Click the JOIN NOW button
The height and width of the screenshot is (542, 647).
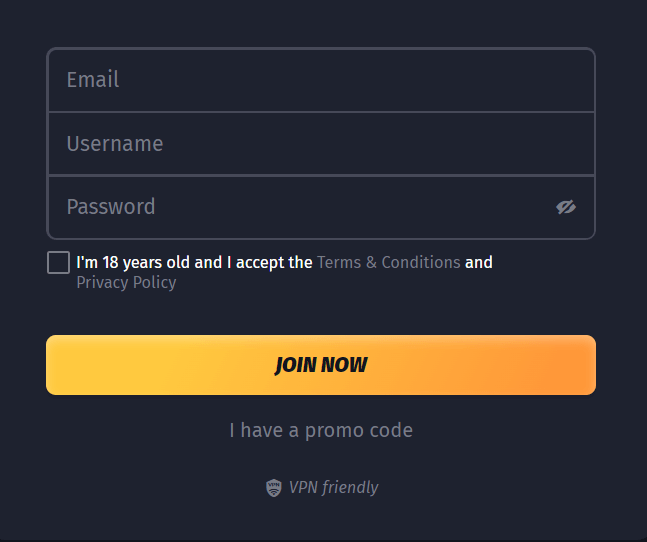[x=321, y=365]
